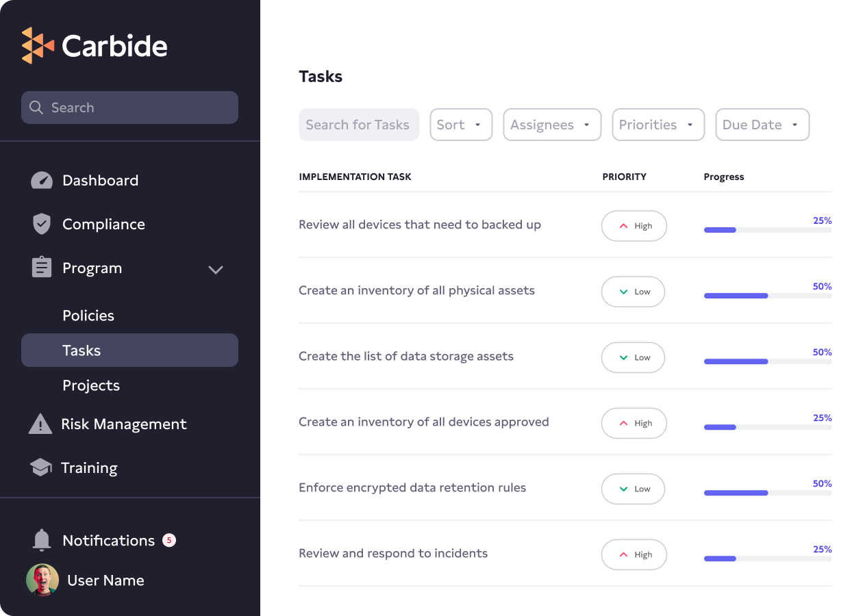Open the Priorities filter dropdown
This screenshot has width=863, height=616.
(x=658, y=125)
